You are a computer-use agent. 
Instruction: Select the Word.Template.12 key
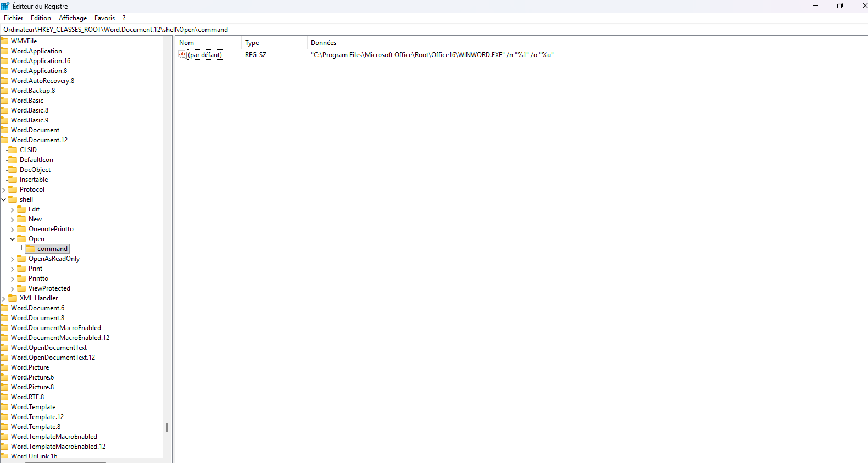(37, 417)
